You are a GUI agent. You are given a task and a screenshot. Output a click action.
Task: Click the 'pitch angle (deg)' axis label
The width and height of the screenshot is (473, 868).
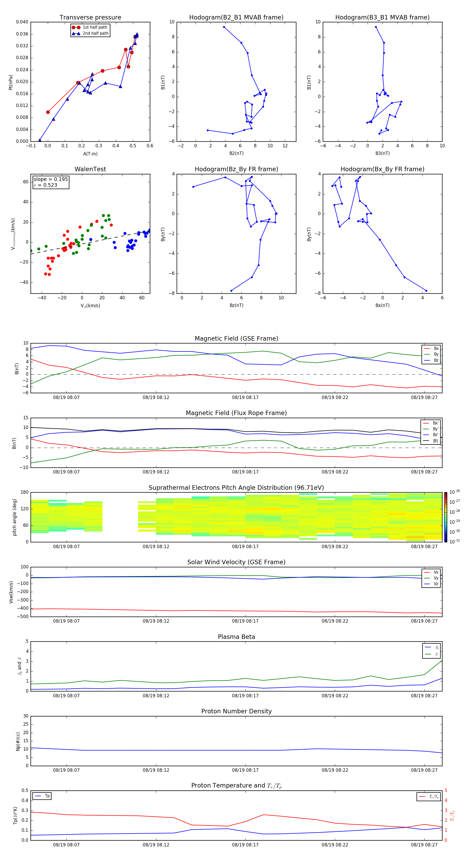pyautogui.click(x=14, y=517)
